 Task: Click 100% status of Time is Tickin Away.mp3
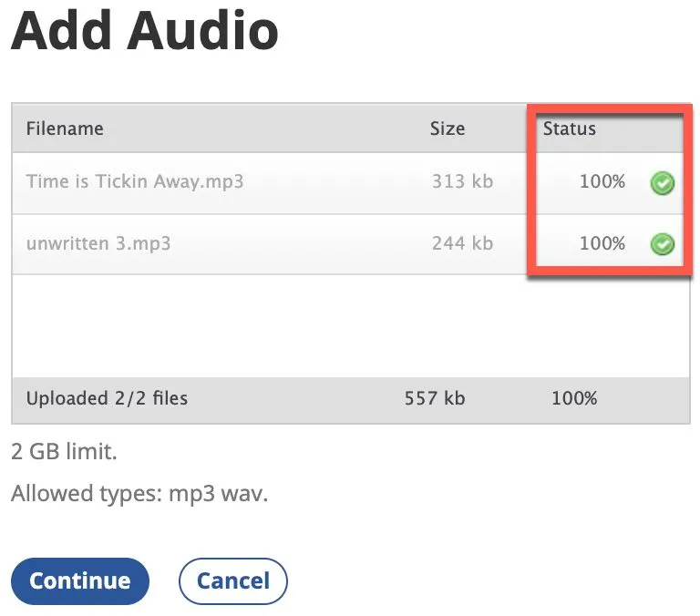click(602, 181)
